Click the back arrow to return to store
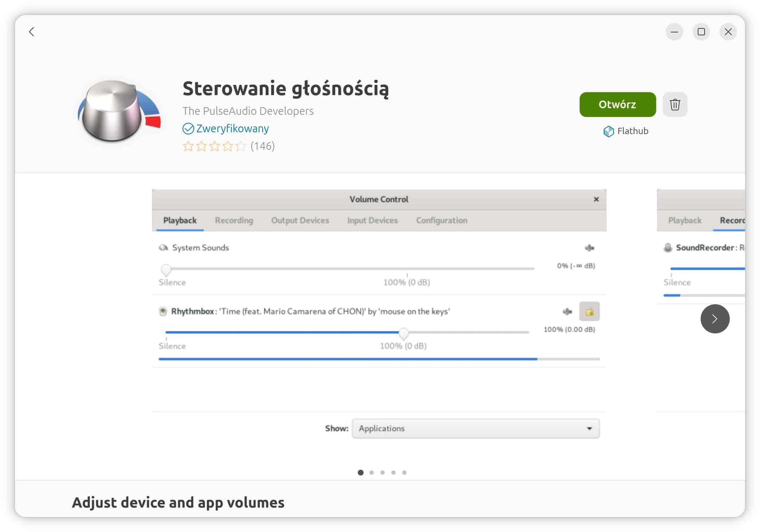 (x=32, y=32)
